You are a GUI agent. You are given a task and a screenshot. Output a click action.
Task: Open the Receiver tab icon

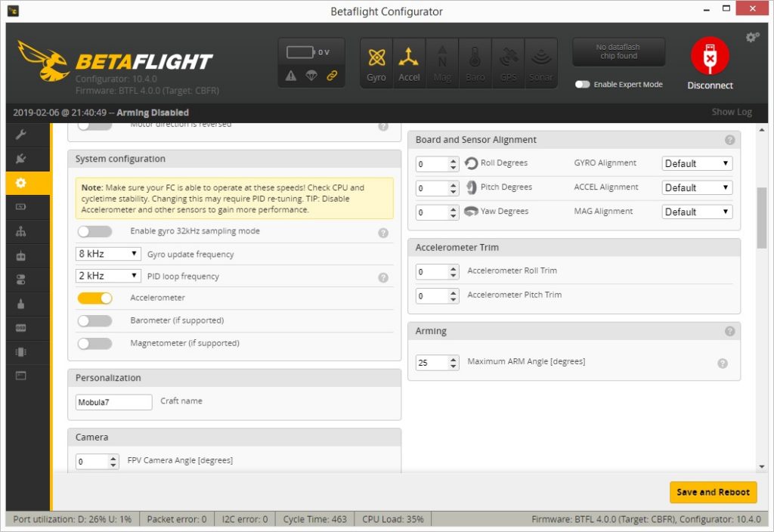tap(20, 255)
